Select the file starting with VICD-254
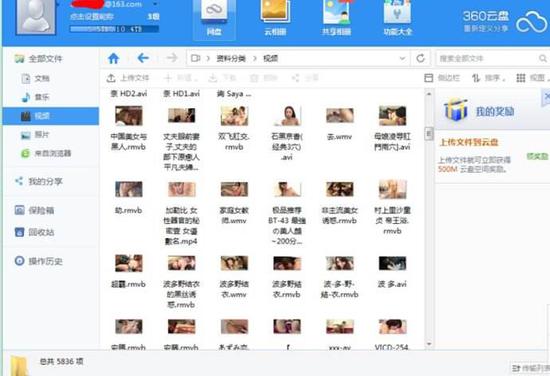 (392, 334)
